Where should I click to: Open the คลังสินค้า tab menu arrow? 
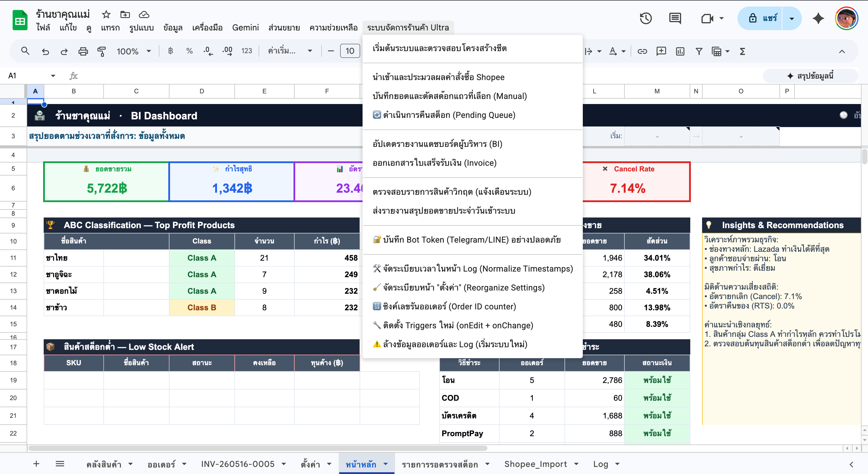pos(130,464)
